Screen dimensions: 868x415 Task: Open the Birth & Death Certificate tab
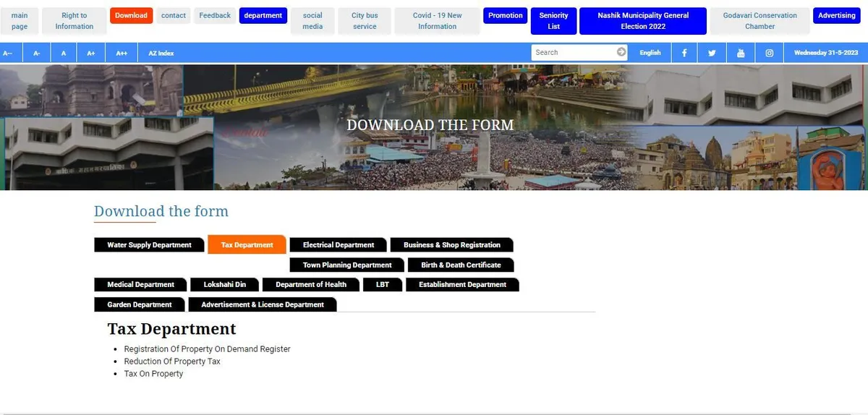pyautogui.click(x=461, y=265)
